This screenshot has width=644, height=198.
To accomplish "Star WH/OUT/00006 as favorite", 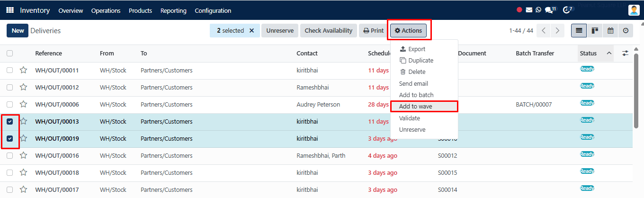I will (23, 105).
